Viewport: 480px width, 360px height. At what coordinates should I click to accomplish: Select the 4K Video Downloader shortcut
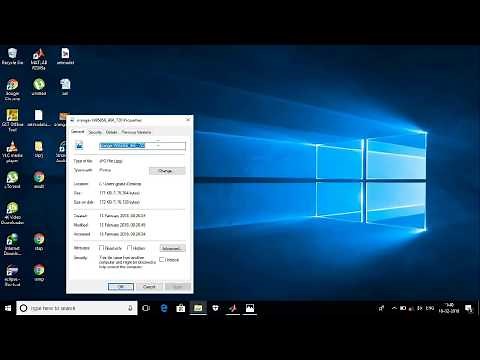coord(12,214)
